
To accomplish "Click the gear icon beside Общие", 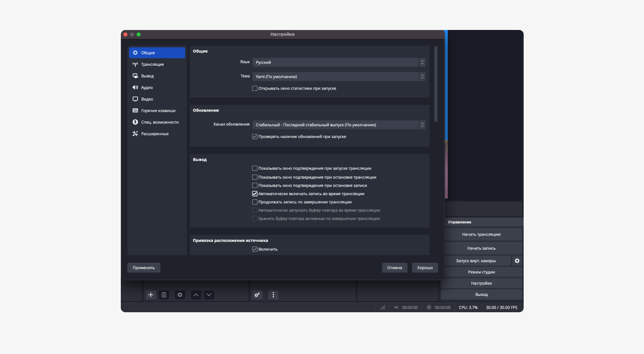I will click(135, 53).
